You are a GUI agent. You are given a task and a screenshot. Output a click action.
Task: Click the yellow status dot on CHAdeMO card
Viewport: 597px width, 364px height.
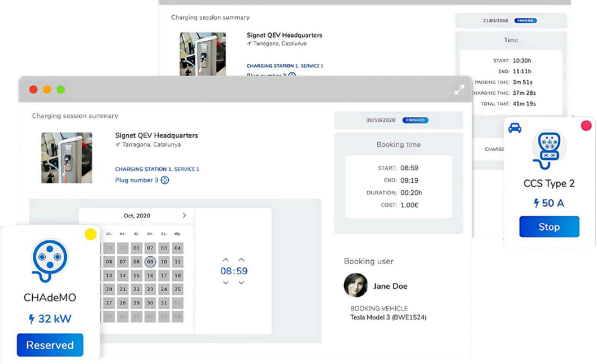(90, 234)
